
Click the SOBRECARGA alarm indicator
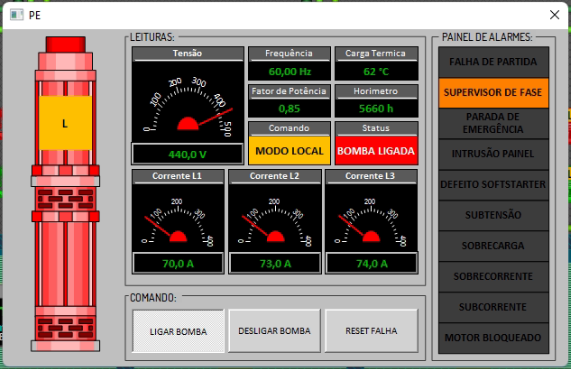click(x=493, y=246)
